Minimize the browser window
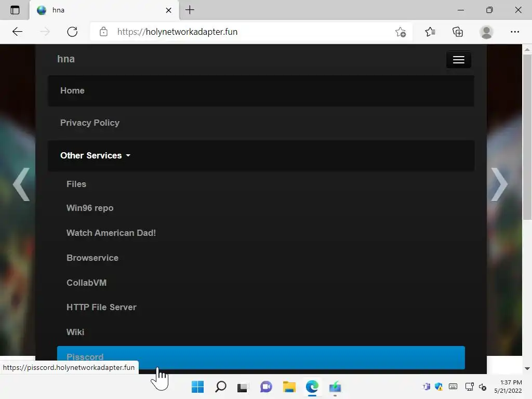532x399 pixels. 461,10
